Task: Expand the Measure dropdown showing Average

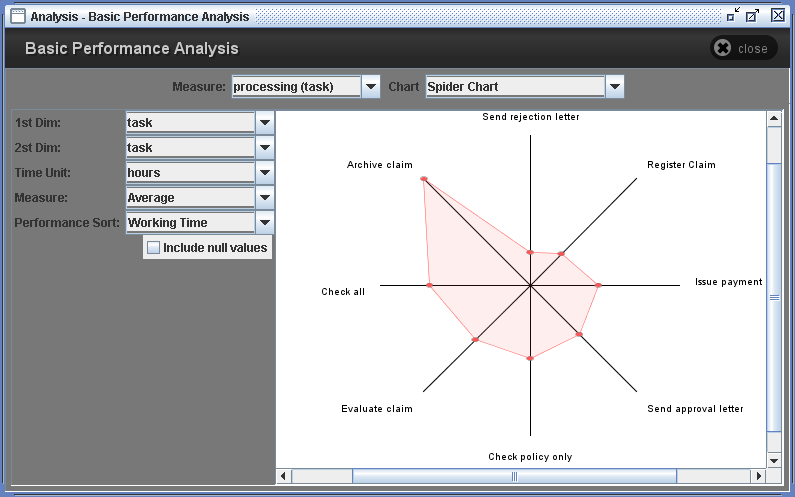Action: [265, 198]
